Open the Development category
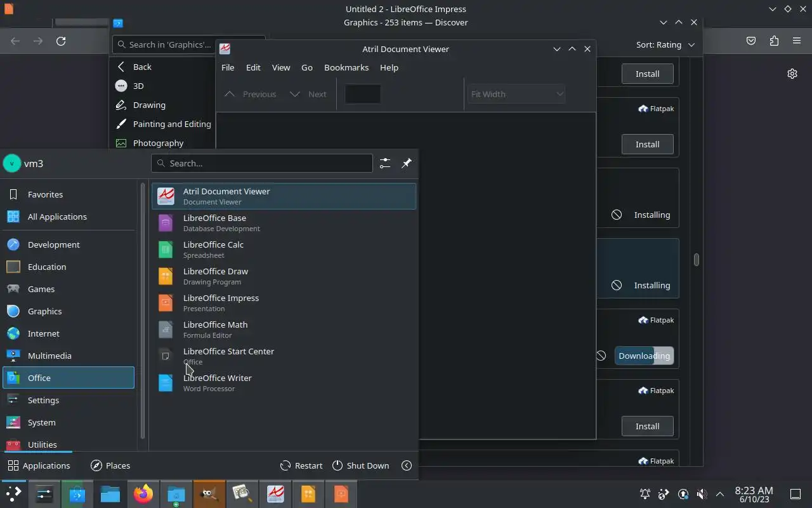 pyautogui.click(x=69, y=244)
